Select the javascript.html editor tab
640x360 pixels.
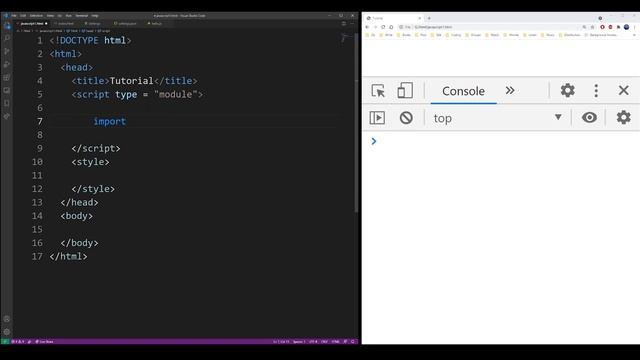click(32, 24)
